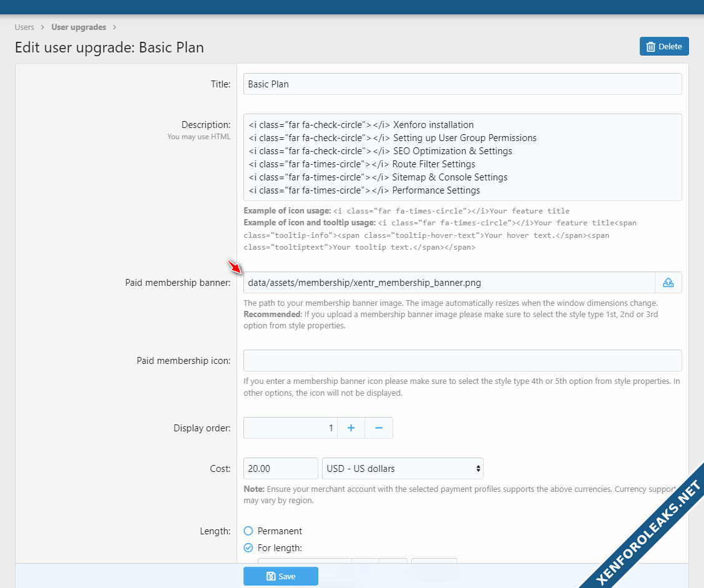704x588 pixels.
Task: Open User upgrades breadcrumb link
Action: click(79, 27)
